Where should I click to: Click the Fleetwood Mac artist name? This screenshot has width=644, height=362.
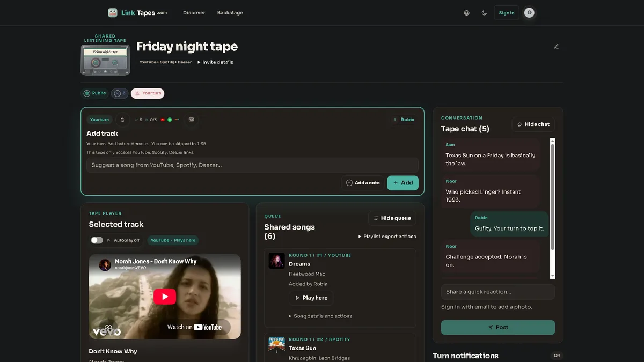(x=307, y=274)
